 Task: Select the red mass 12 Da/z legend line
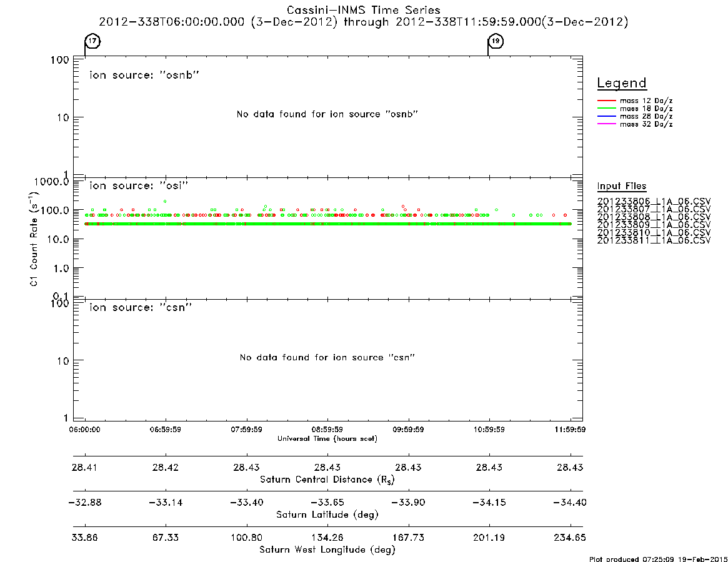pyautogui.click(x=606, y=101)
